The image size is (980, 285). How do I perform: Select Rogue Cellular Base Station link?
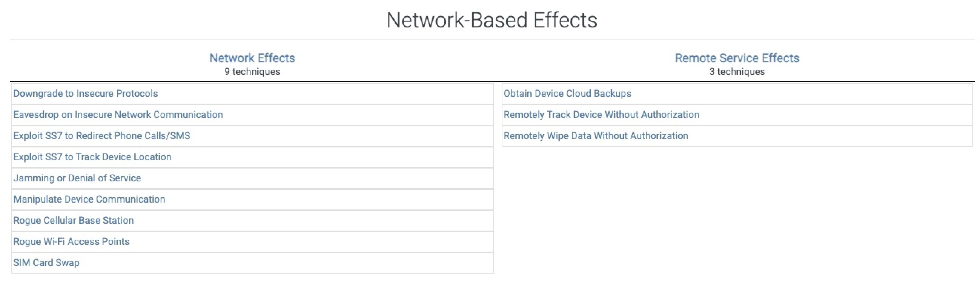point(73,220)
